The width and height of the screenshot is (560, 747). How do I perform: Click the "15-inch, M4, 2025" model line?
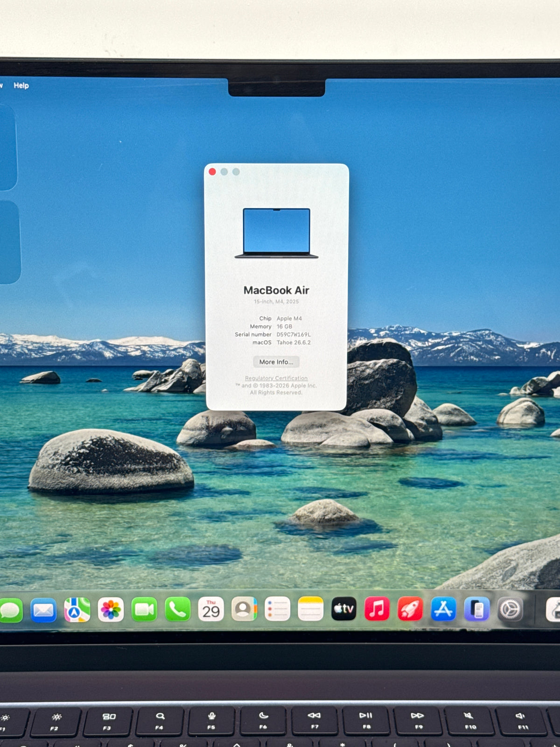[x=276, y=302]
